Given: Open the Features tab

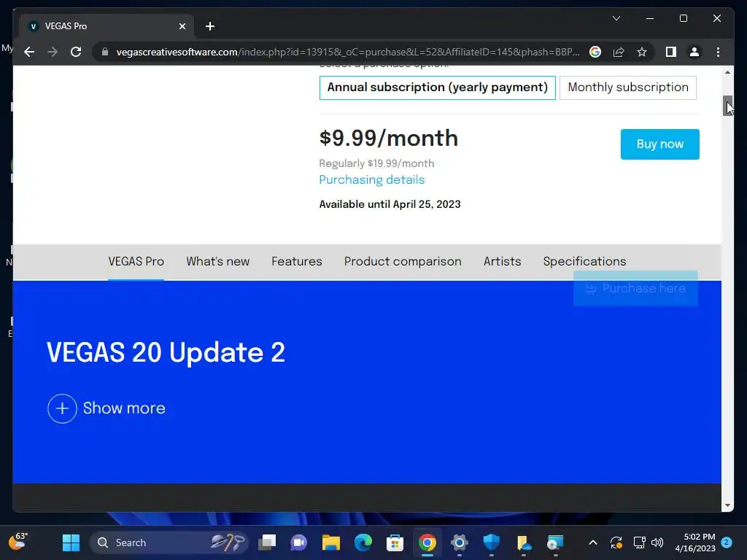Looking at the screenshot, I should [297, 262].
